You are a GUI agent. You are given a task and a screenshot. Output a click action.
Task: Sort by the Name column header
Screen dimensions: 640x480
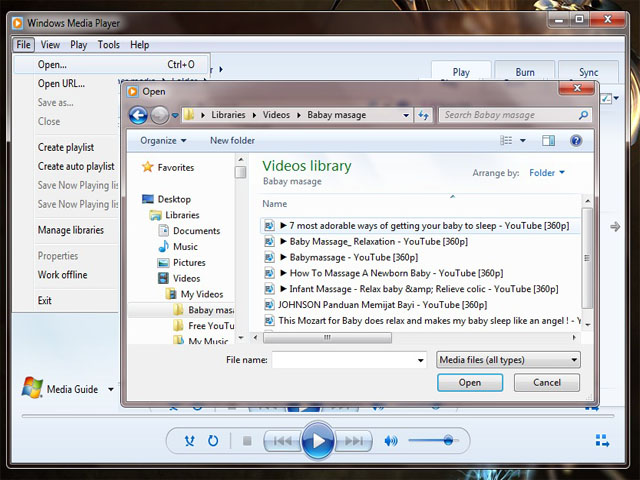tap(274, 204)
